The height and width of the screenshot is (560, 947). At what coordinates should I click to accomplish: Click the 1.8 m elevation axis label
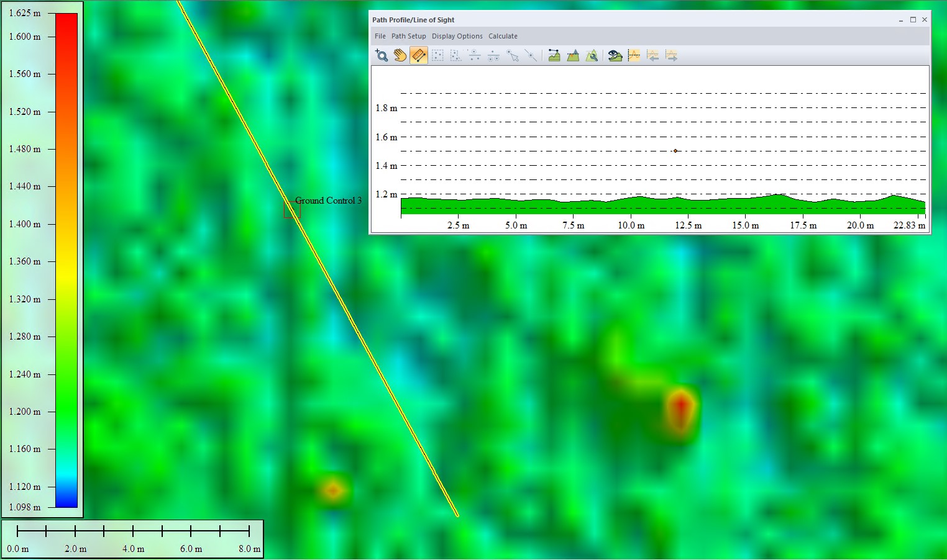point(387,108)
